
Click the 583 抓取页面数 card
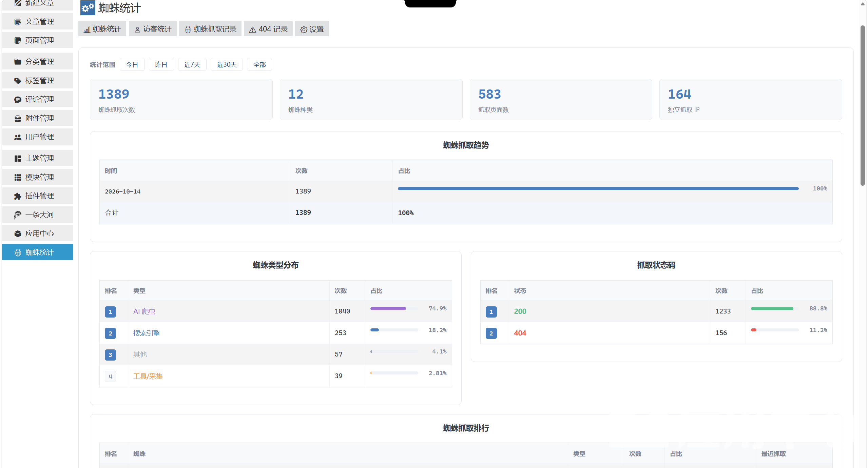pos(561,100)
